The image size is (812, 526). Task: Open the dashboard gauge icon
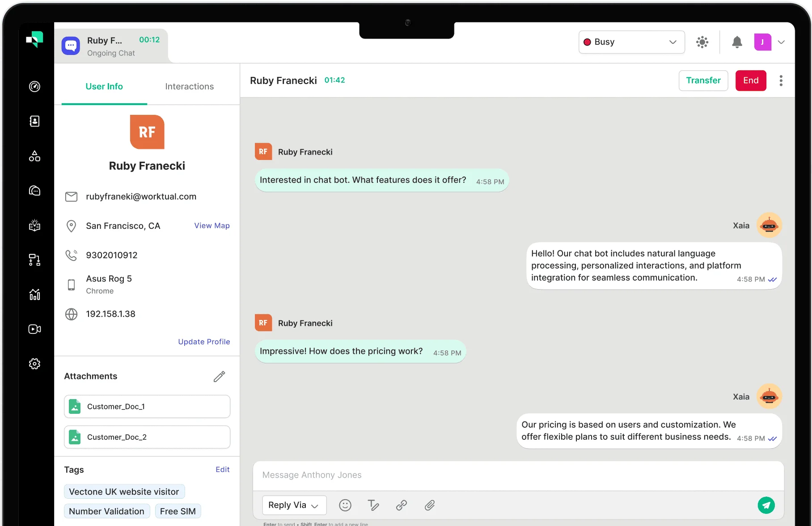click(x=34, y=86)
